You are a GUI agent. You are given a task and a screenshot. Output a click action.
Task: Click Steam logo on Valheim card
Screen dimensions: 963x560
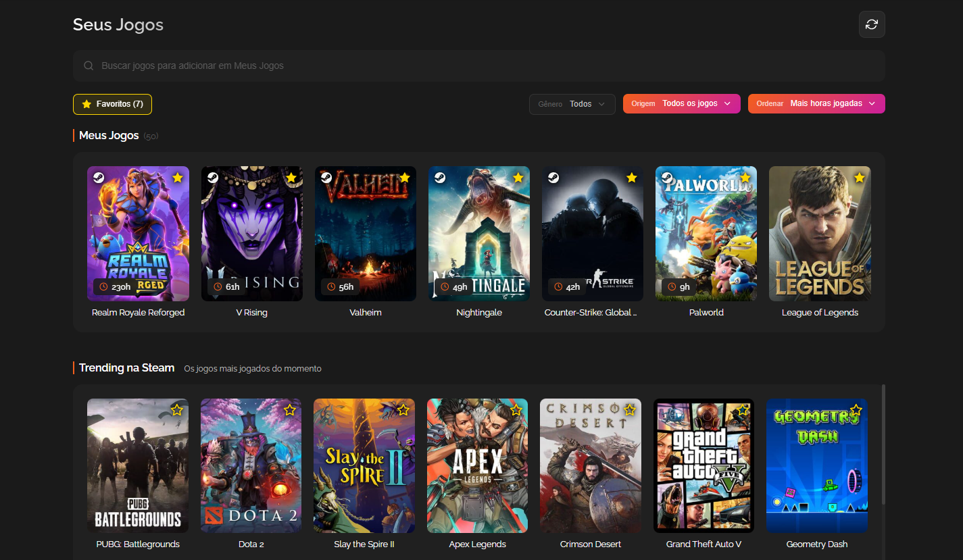point(326,178)
